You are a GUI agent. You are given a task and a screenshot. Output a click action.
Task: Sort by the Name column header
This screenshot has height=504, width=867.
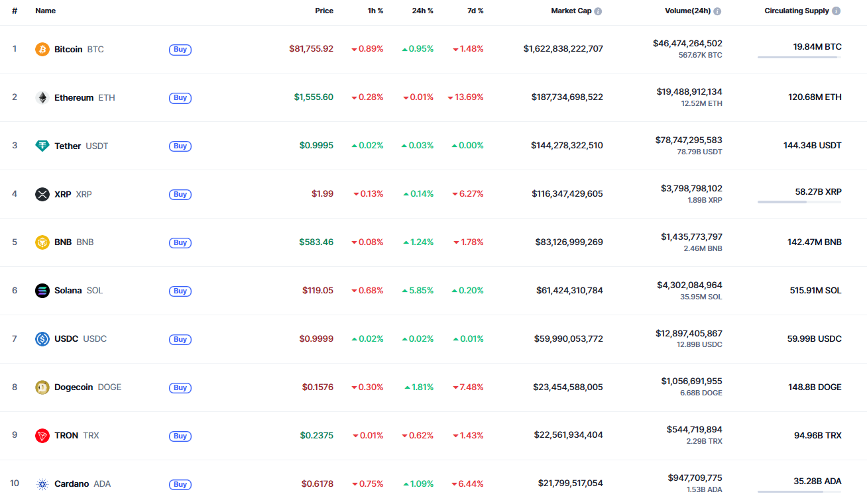pos(46,11)
